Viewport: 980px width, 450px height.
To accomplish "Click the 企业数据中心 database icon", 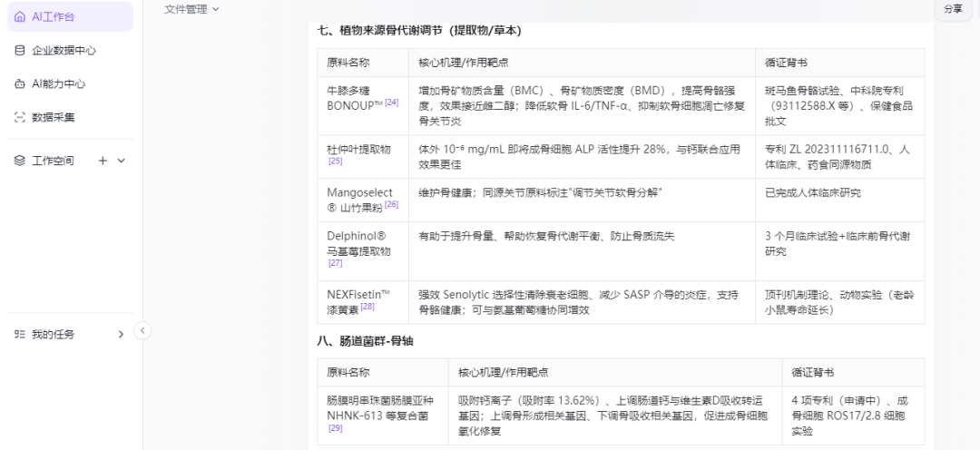I will [20, 51].
